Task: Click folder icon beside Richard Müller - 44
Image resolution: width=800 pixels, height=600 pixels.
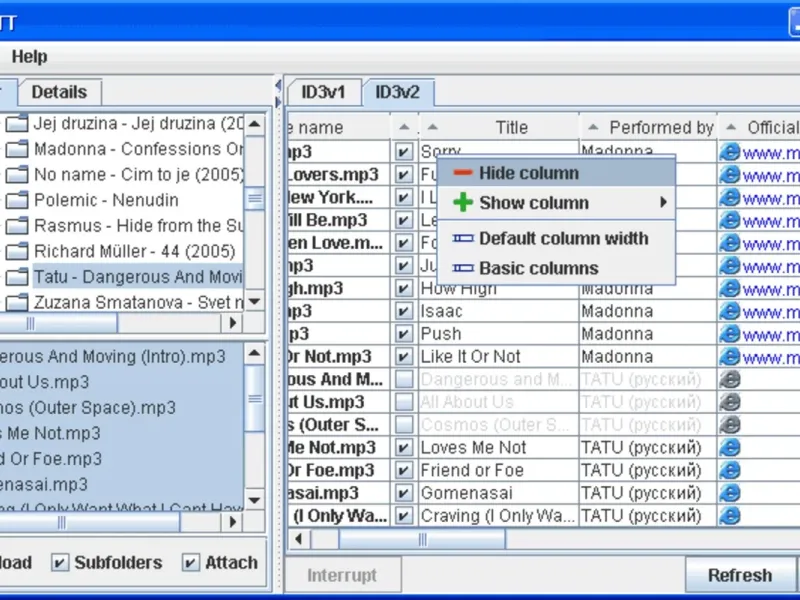Action: [16, 251]
